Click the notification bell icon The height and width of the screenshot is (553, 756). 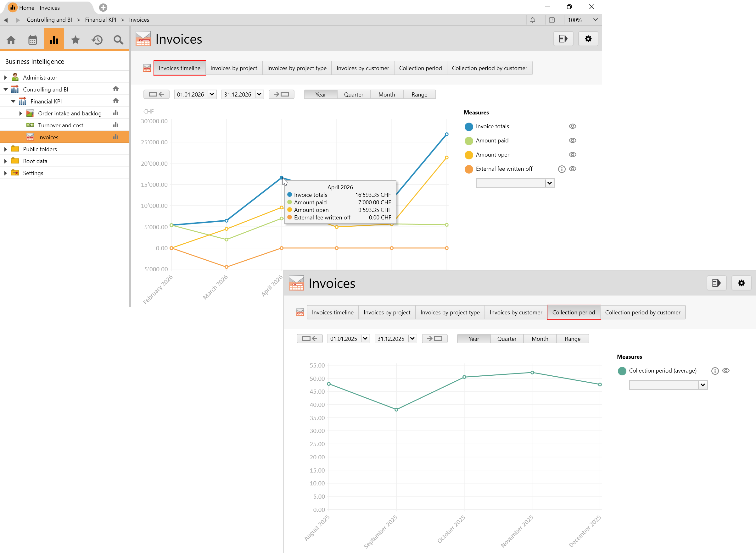533,20
